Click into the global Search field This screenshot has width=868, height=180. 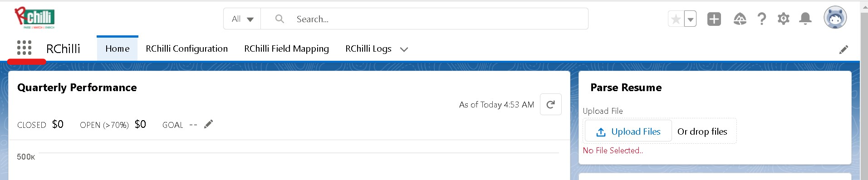tap(425, 19)
